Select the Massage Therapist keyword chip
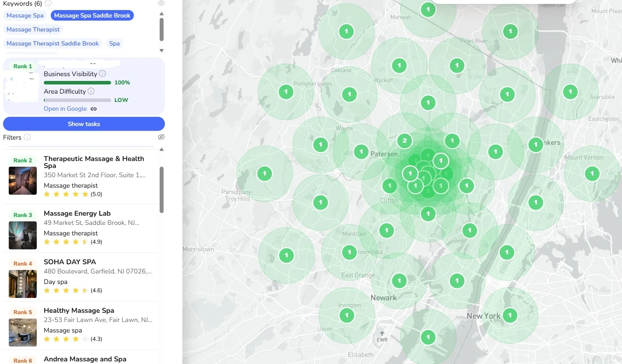Image resolution: width=622 pixels, height=364 pixels. [33, 29]
